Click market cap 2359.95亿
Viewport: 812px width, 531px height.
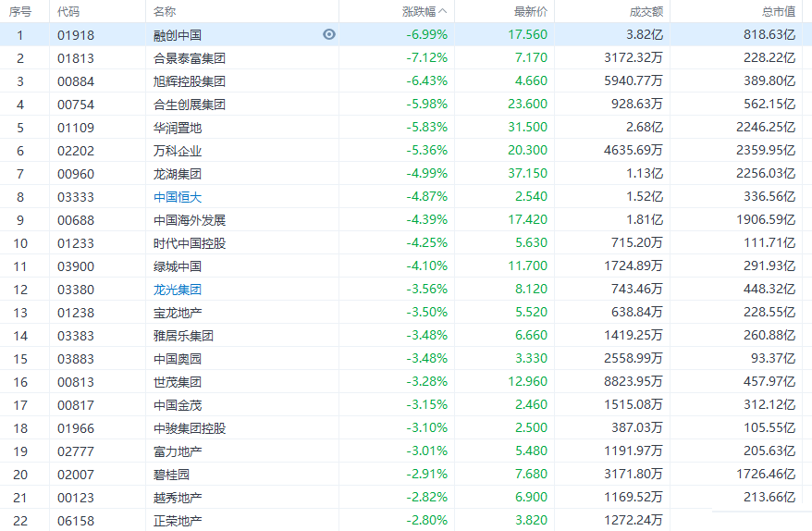coord(766,150)
